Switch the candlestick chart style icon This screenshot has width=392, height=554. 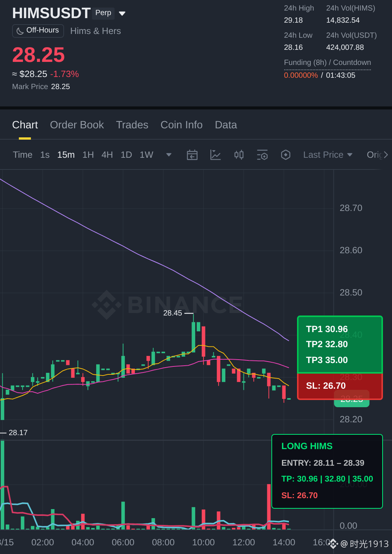point(239,155)
